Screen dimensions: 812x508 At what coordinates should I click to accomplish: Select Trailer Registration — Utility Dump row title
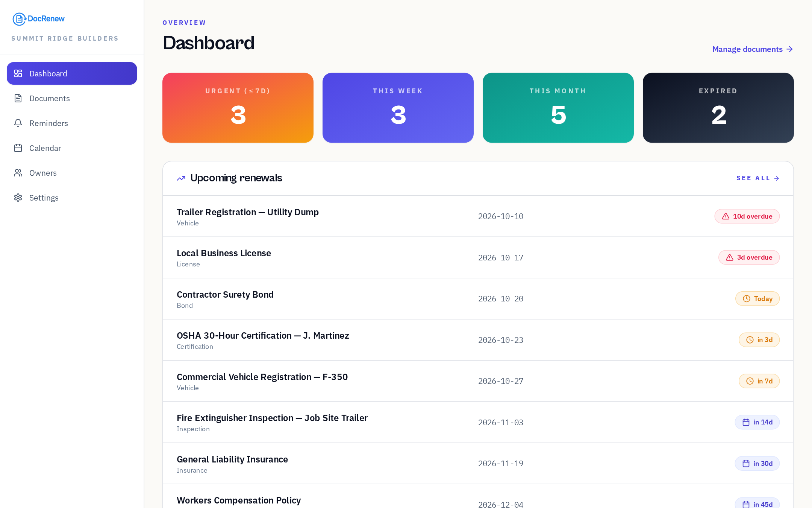248,212
